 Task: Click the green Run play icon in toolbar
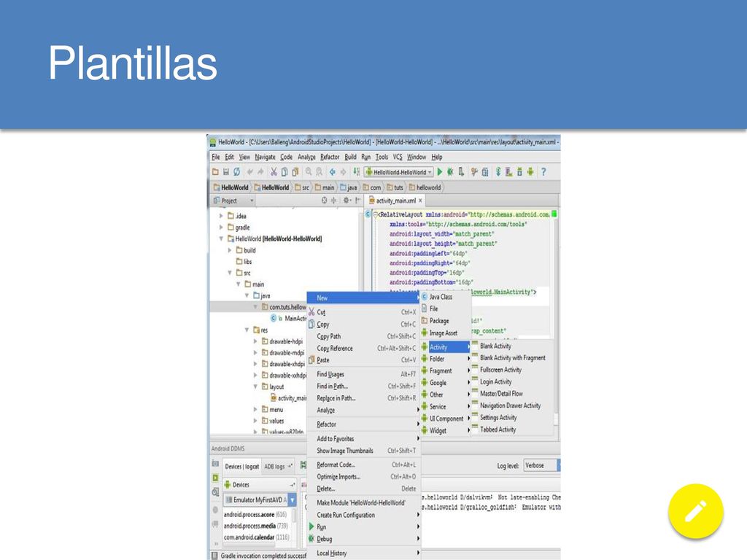coord(440,172)
